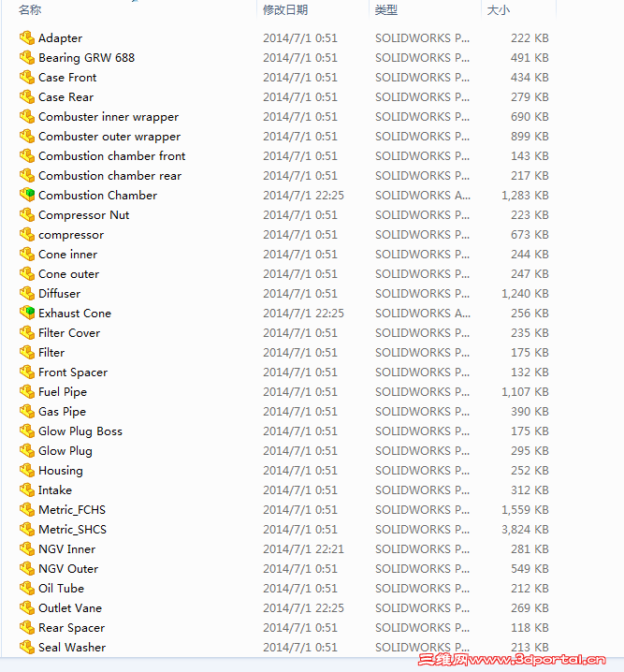Select the Oil Tube file name
624x672 pixels.
tap(61, 589)
